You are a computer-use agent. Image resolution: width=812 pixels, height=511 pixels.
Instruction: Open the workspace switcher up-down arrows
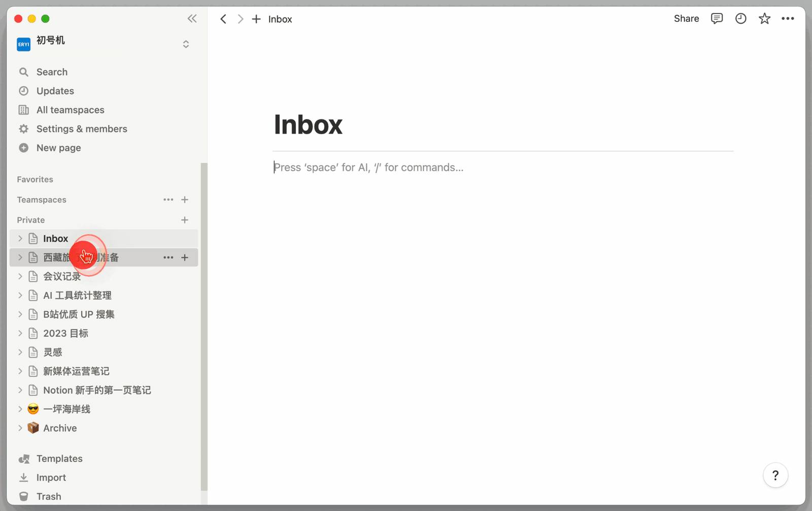point(186,44)
